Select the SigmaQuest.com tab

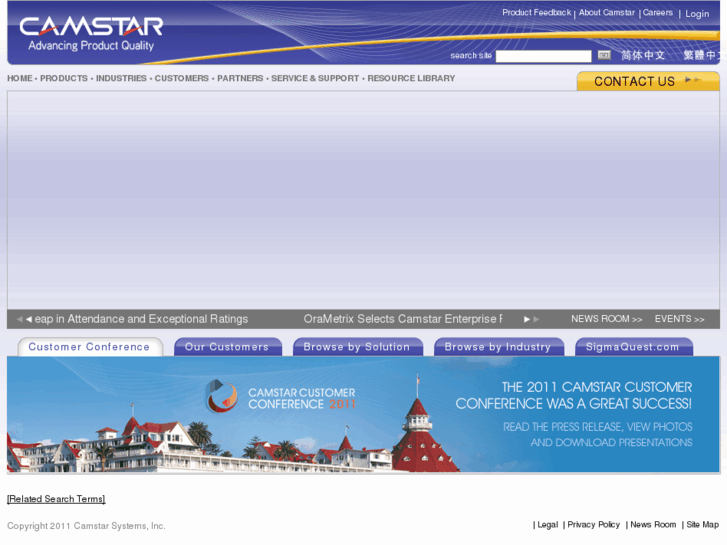(633, 347)
